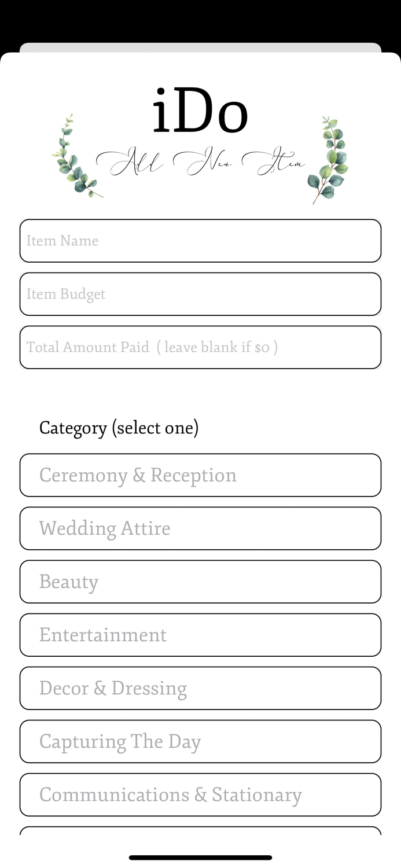Choose Wedding Attire as the category
This screenshot has width=401, height=868.
coord(200,528)
